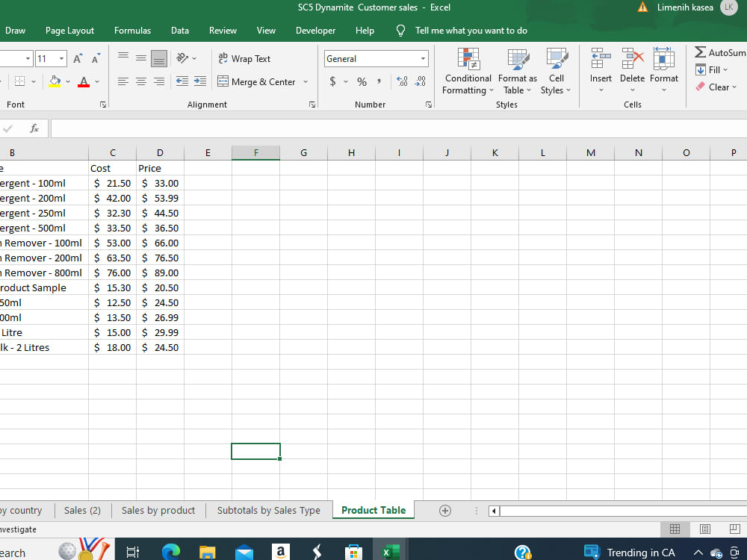This screenshot has width=747, height=560.
Task: Open the font name dropdown arrow
Action: [x=28, y=58]
